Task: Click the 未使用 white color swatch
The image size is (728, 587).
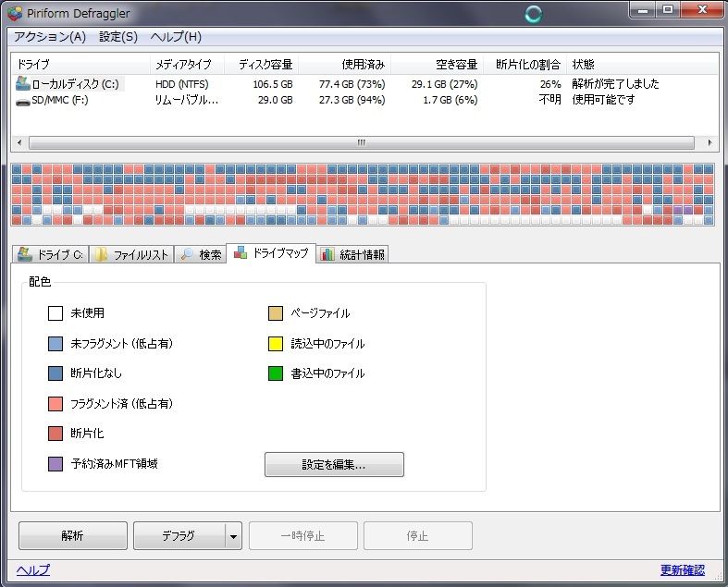Action: 56,313
